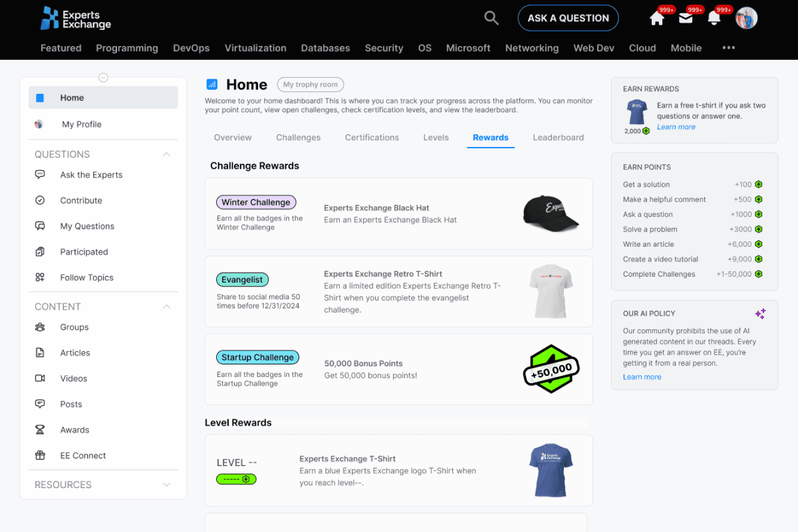Click the green LEVEL points badge
This screenshot has width=798, height=532.
point(236,479)
